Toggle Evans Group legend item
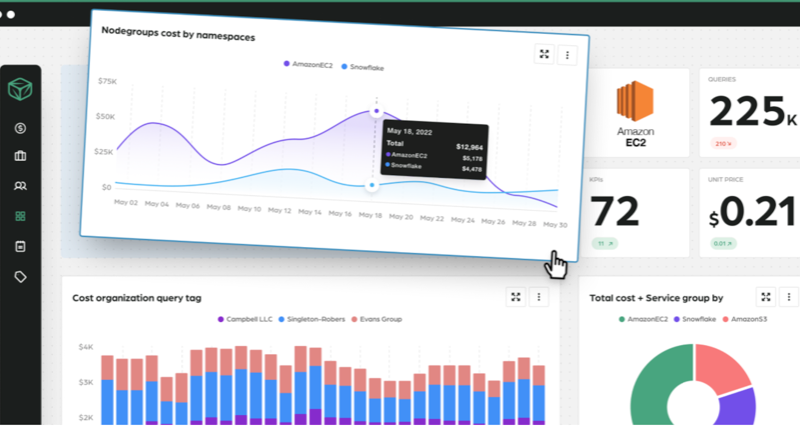 coord(377,319)
